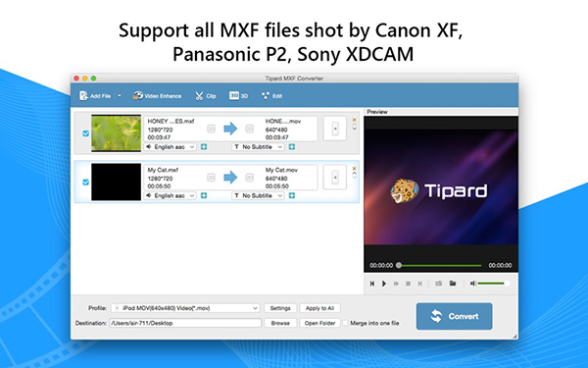Image resolution: width=588 pixels, height=368 pixels.
Task: Open the Edit tool in toolbar
Action: coord(271,96)
